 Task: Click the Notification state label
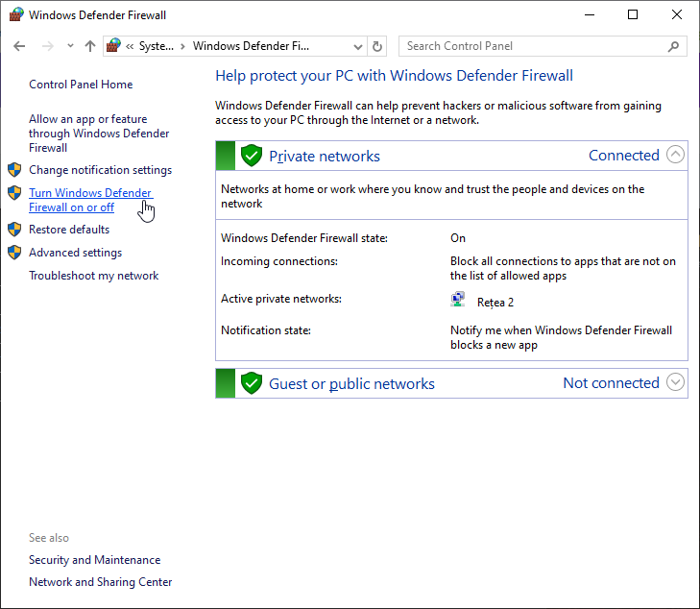(266, 330)
